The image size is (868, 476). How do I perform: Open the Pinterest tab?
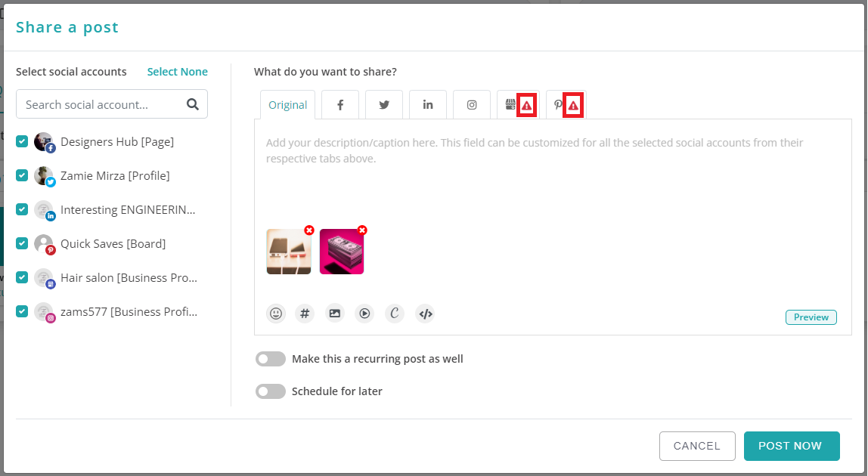(566, 104)
